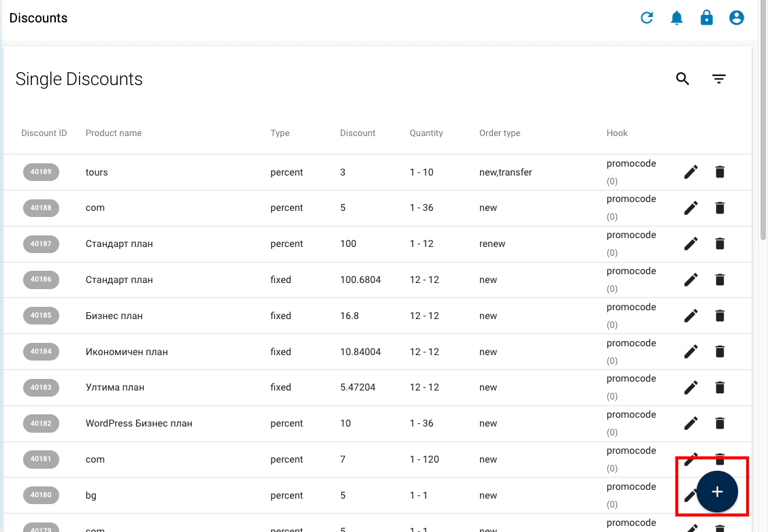
Task: Edit the WordPress Бизнес план discount
Action: coord(690,423)
